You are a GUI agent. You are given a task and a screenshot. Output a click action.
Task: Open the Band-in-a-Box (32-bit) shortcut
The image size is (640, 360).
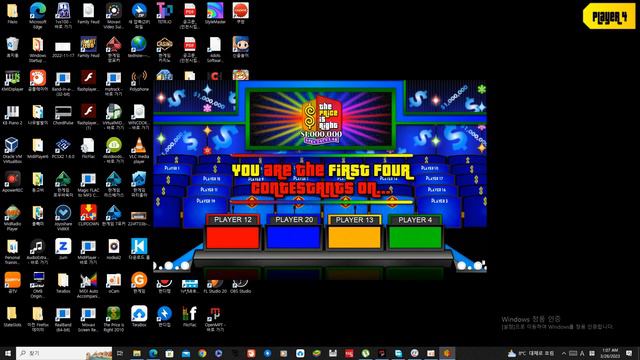point(63,83)
